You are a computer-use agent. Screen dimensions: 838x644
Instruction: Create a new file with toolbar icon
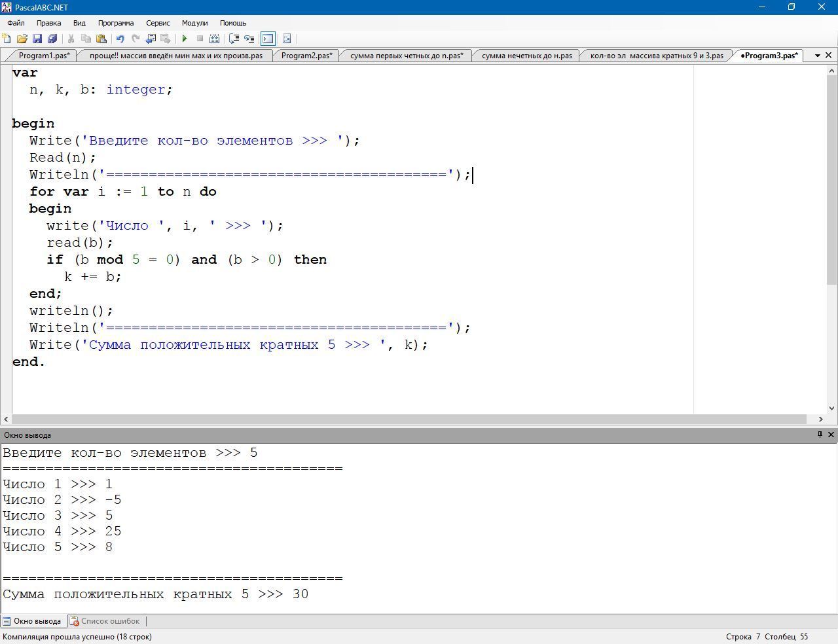point(7,39)
